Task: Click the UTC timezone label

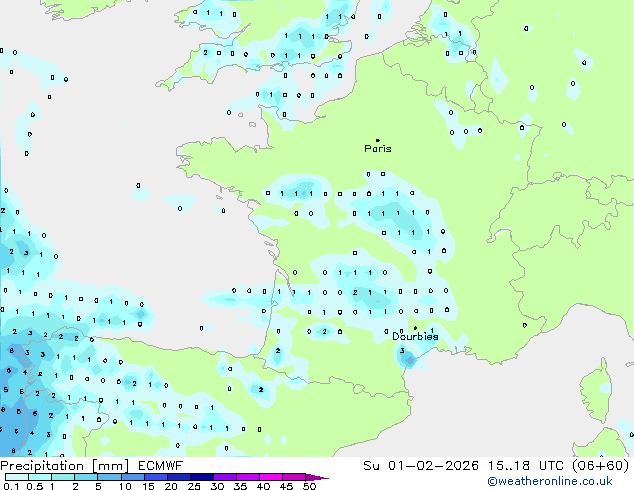Action: coord(551,466)
